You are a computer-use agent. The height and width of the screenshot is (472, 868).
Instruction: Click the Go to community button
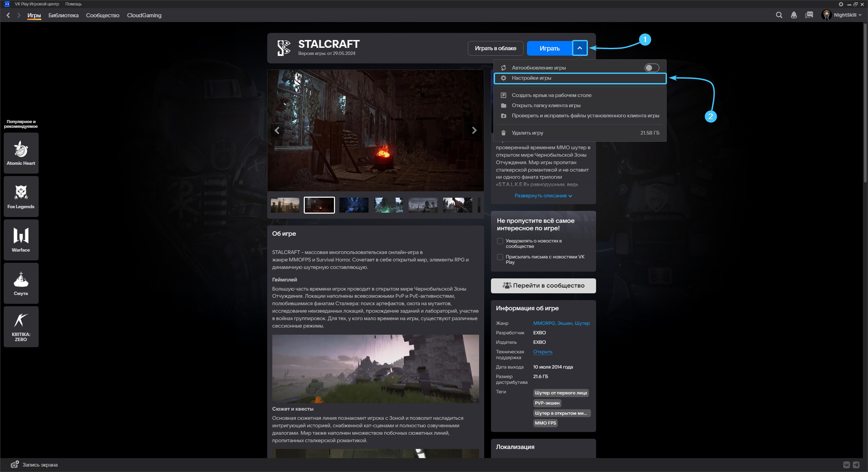point(543,286)
